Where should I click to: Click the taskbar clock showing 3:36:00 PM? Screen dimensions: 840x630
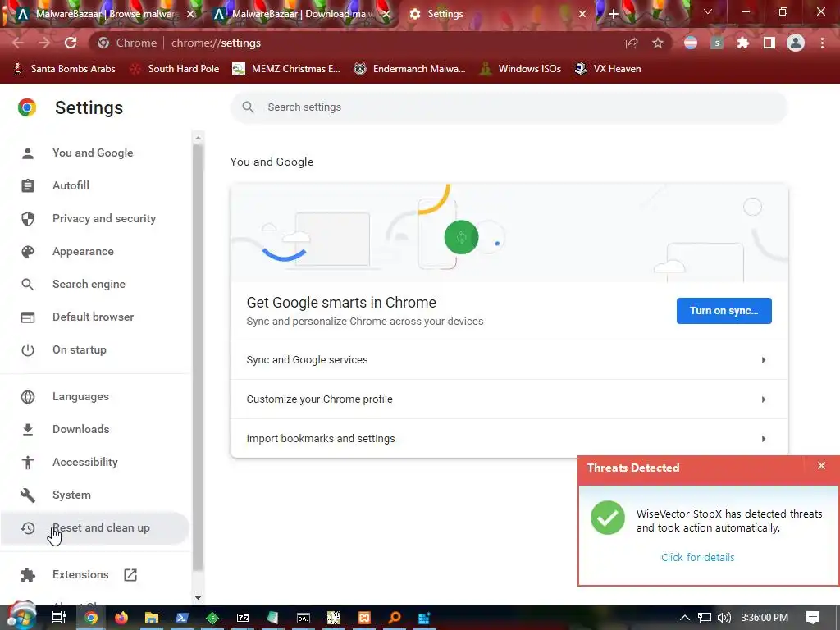coord(765,618)
